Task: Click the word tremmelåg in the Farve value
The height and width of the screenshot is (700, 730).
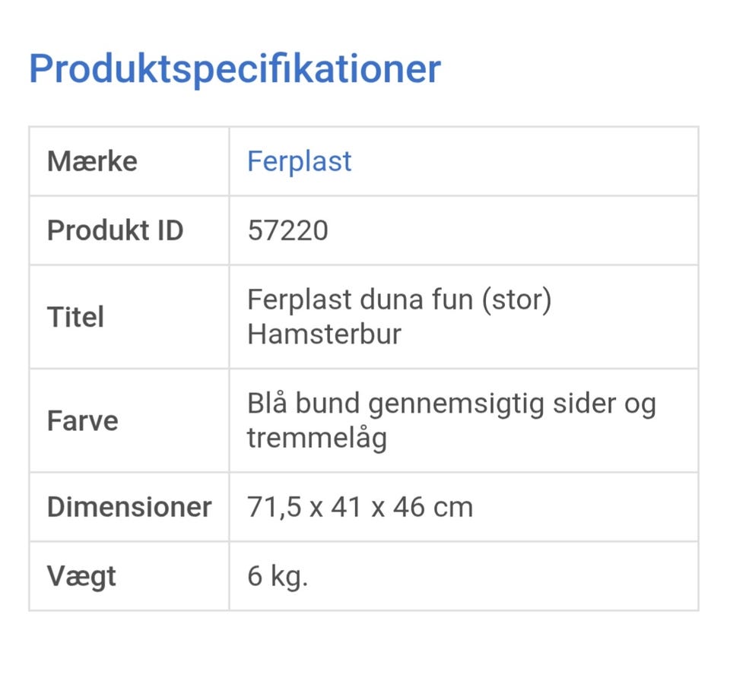Action: pos(316,438)
